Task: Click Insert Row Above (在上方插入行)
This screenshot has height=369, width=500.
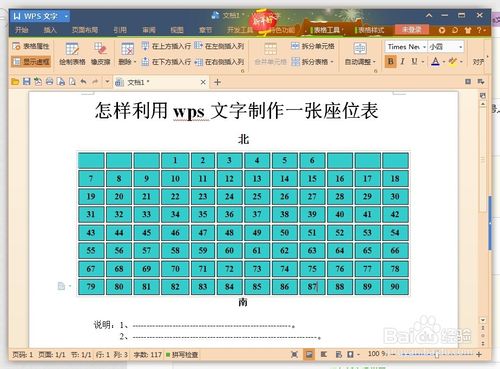Action: pyautogui.click(x=166, y=46)
